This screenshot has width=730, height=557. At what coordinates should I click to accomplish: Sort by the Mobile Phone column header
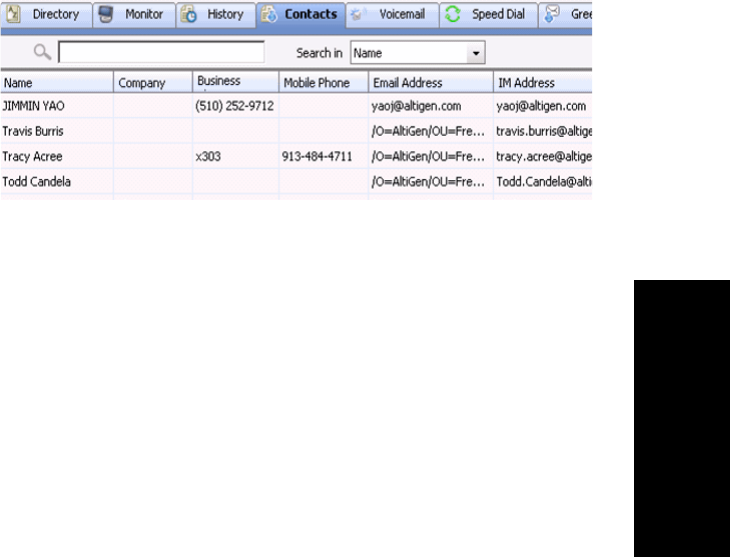(324, 82)
